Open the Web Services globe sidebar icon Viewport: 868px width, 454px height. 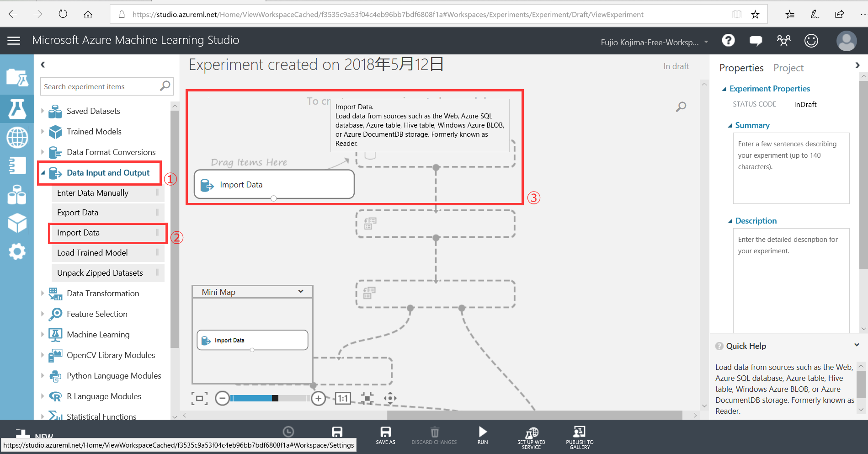tap(17, 137)
